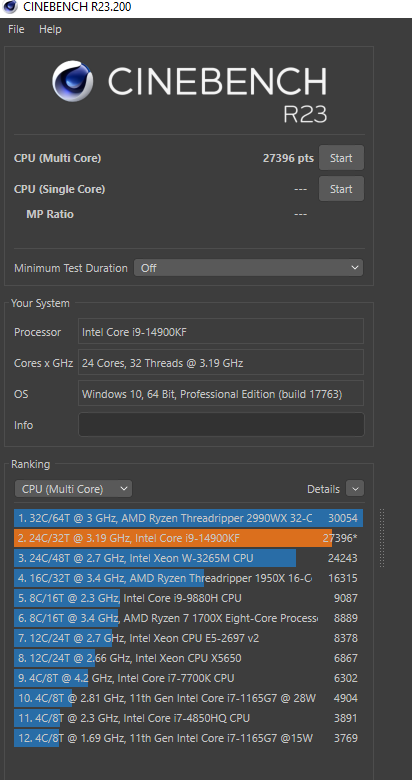Click the score value 16315
The width and height of the screenshot is (412, 780).
point(342,578)
